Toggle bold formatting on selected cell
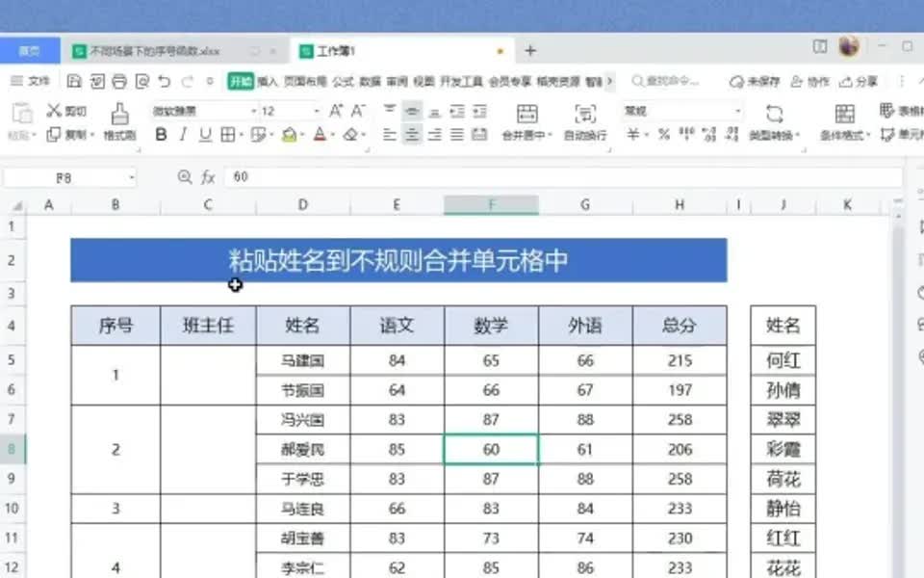This screenshot has height=578, width=924. point(161,133)
